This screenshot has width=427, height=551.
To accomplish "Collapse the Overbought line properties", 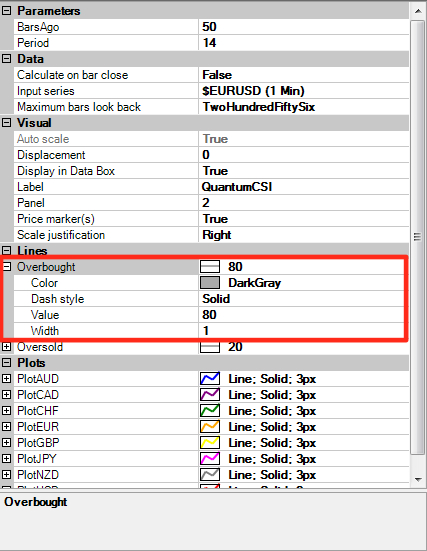I will point(6,266).
